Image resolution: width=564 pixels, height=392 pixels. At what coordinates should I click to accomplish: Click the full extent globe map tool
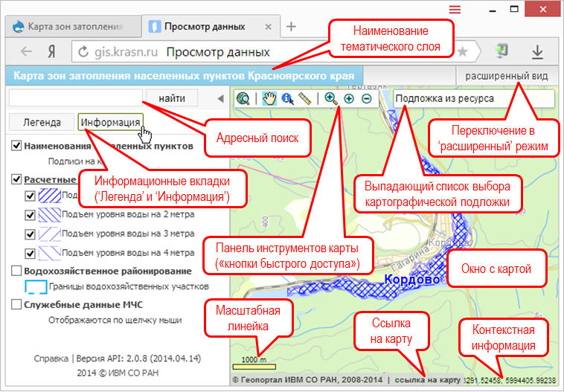click(243, 98)
